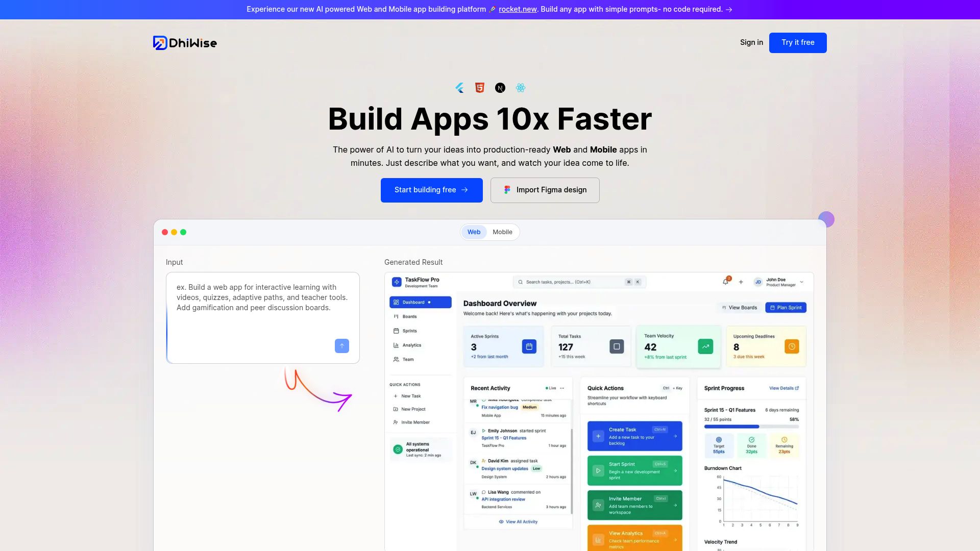Viewport: 980px width, 551px height.
Task: Click 'Fix navigation bug' activity link
Action: (499, 407)
